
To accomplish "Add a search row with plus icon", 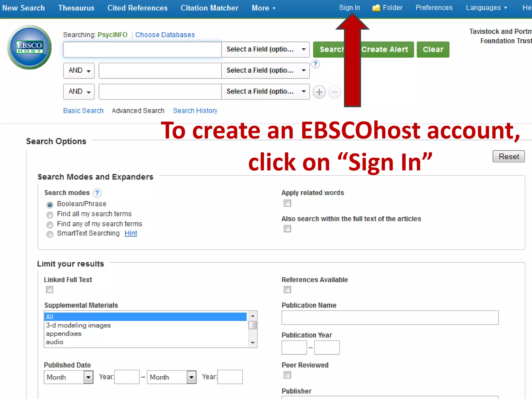I will [319, 92].
